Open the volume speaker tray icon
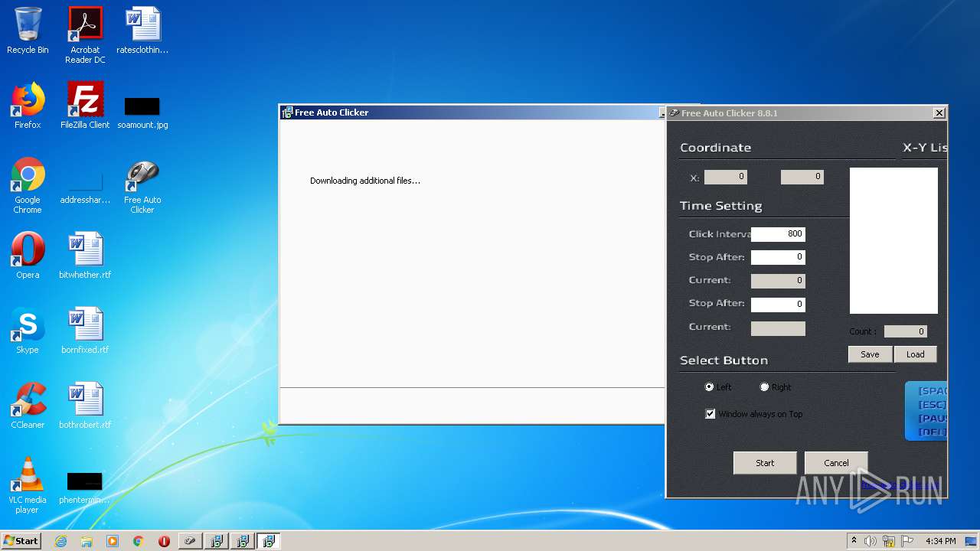 coord(871,541)
